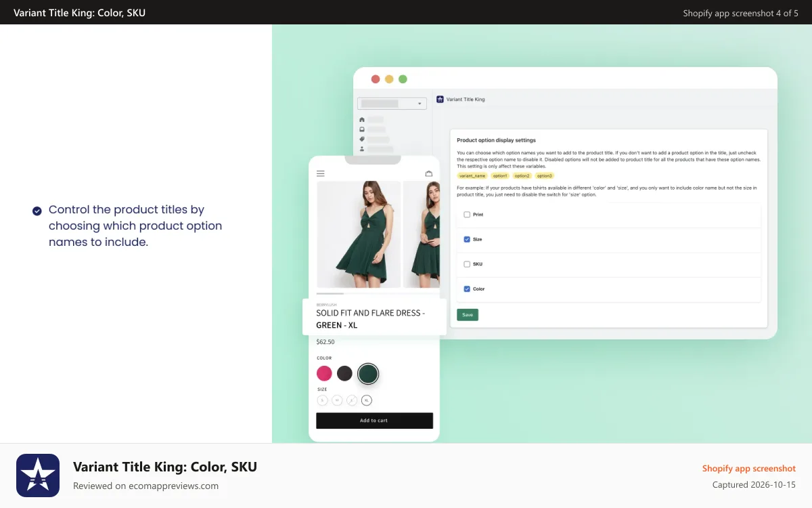This screenshot has width=812, height=508.
Task: Pick the pink color swatch
Action: (325, 373)
